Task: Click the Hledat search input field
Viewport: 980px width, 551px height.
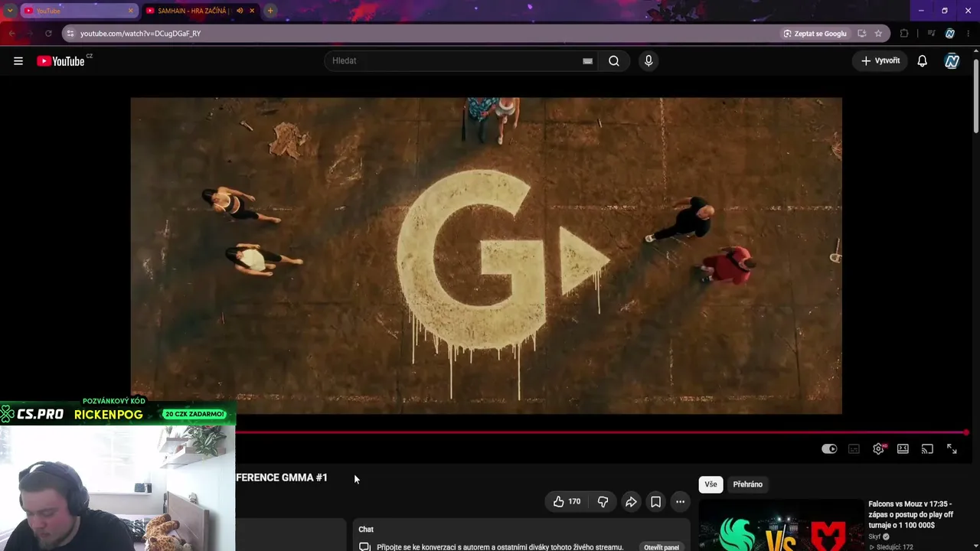Action: (x=459, y=61)
